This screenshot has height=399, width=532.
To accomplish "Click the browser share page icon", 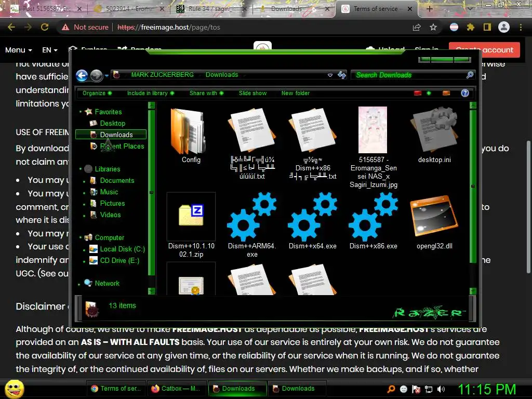I will [416, 27].
